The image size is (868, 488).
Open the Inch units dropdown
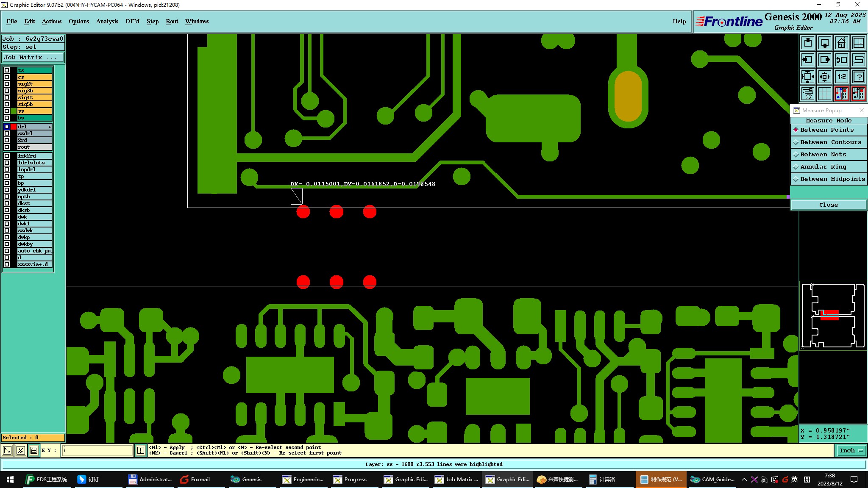coord(851,451)
